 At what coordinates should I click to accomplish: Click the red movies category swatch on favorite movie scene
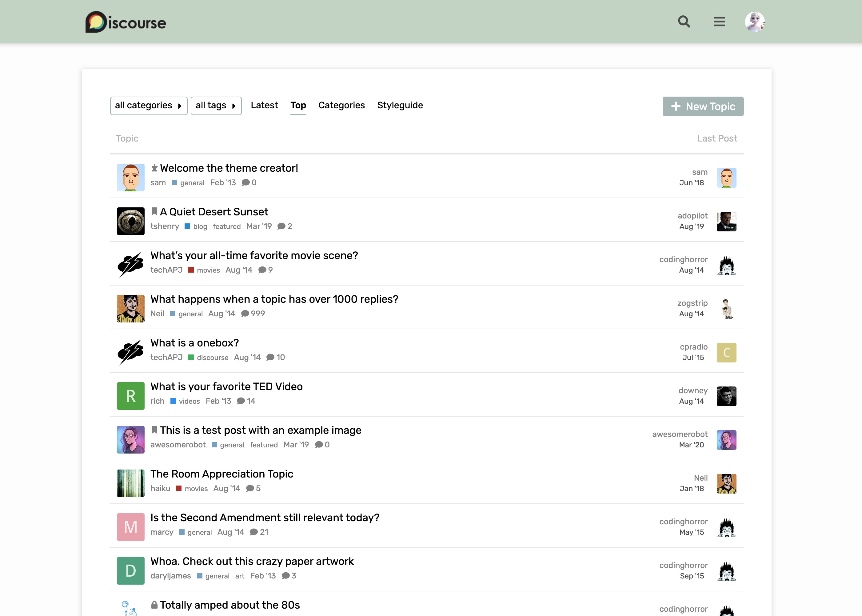[x=191, y=270]
